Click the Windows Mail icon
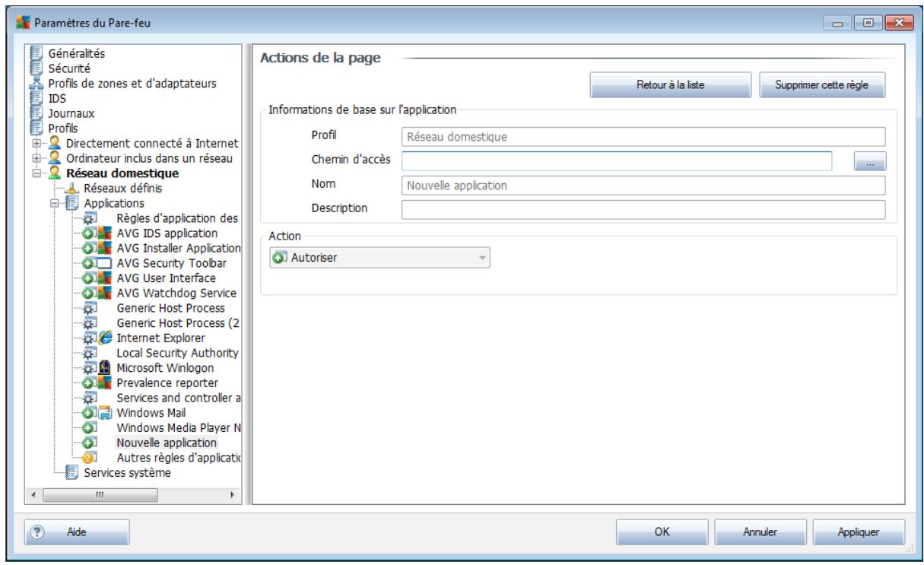 [106, 413]
